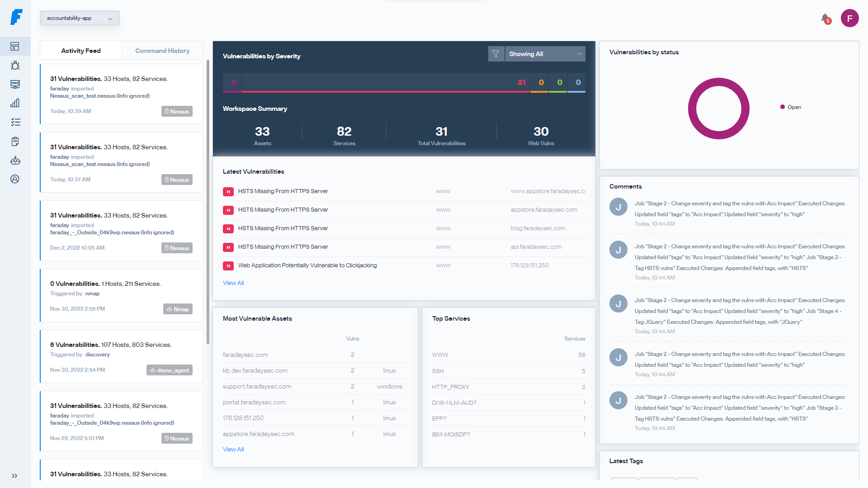
Task: Open the bar chart analytics icon
Action: (15, 103)
